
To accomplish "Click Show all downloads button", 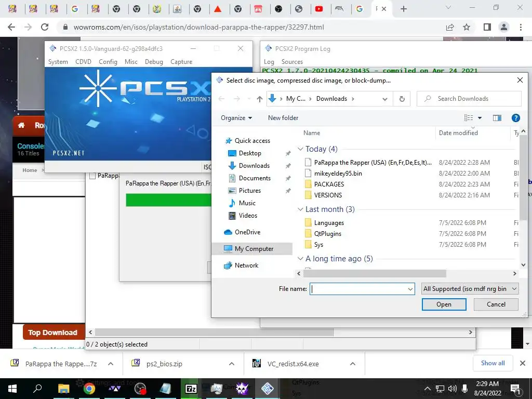I will [x=493, y=363].
